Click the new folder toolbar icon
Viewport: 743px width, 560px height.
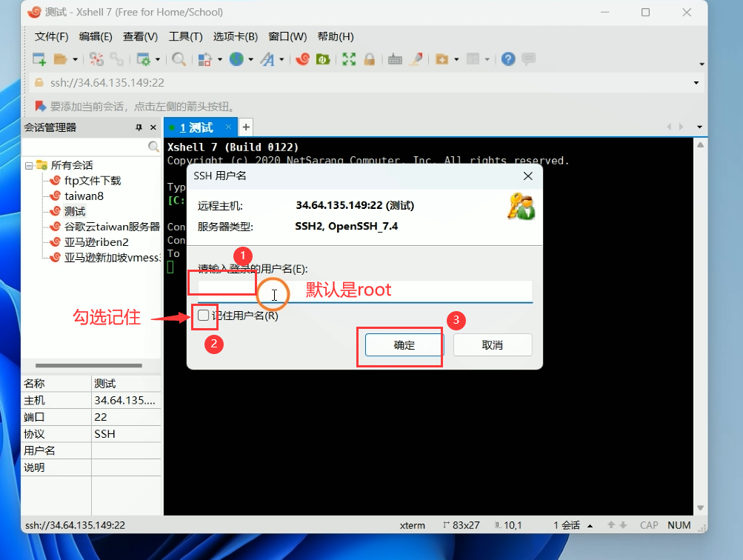tap(442, 59)
